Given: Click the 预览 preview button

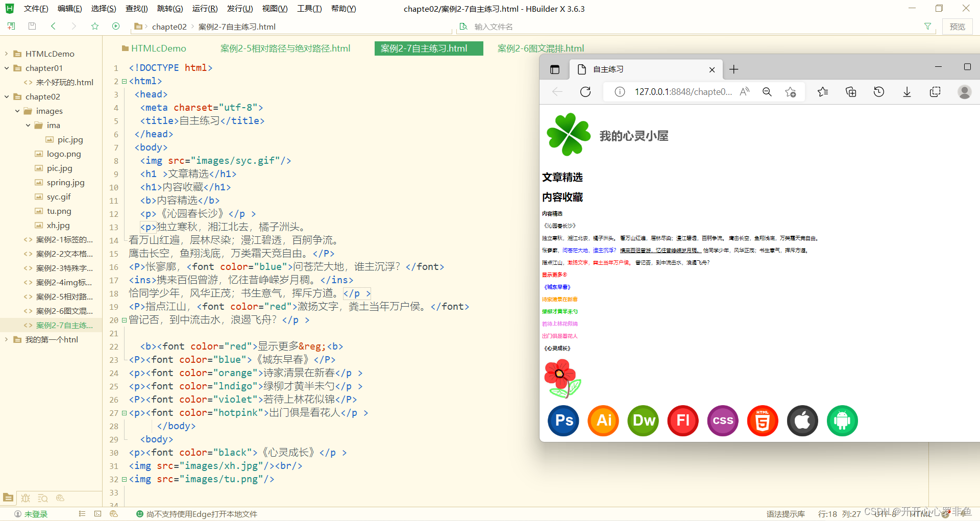Looking at the screenshot, I should coord(957,27).
